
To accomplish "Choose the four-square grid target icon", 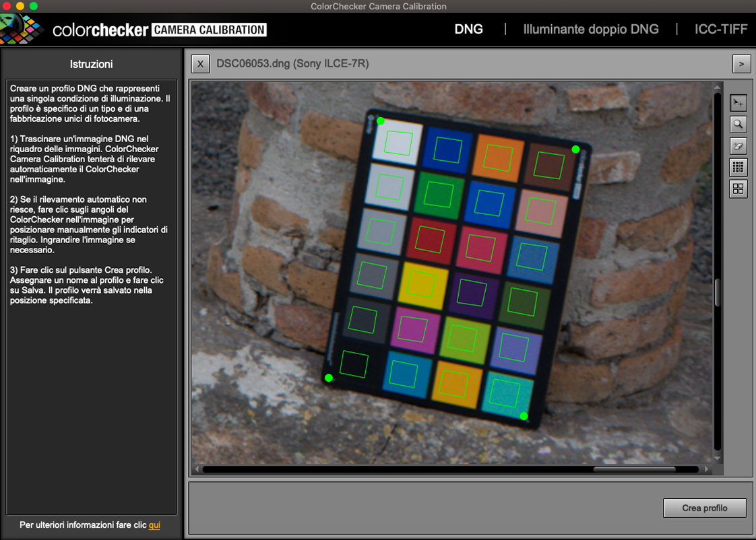I will pos(738,189).
